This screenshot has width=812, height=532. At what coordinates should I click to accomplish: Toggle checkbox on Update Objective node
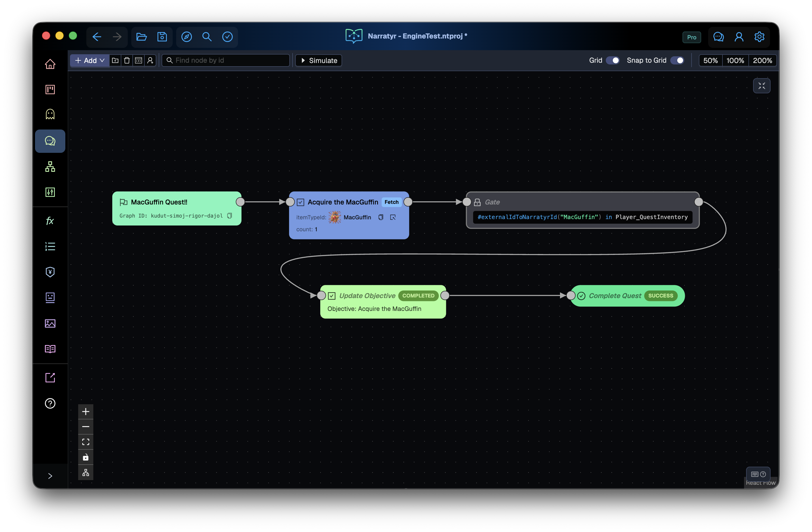click(332, 296)
